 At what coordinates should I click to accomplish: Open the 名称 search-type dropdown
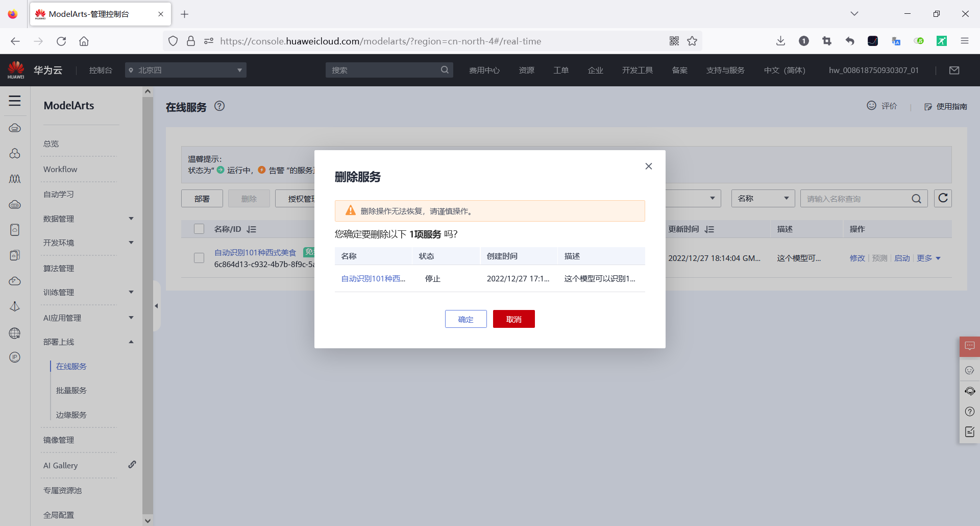763,199
